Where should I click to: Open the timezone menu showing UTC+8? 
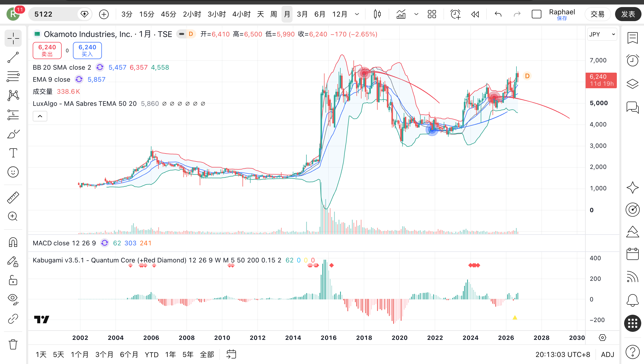(563, 354)
